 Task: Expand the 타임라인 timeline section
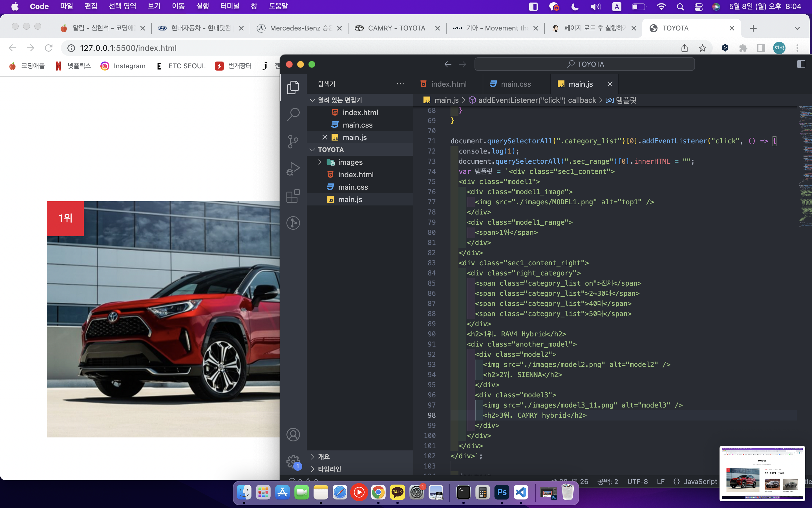coord(360,469)
